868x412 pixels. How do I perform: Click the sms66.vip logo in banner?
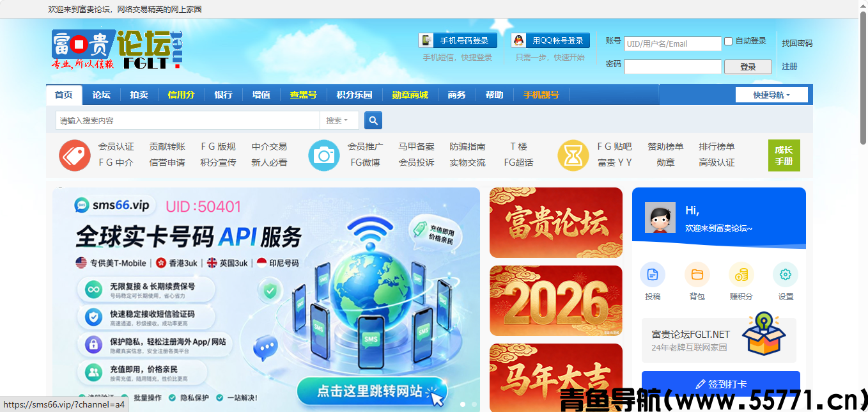112,205
